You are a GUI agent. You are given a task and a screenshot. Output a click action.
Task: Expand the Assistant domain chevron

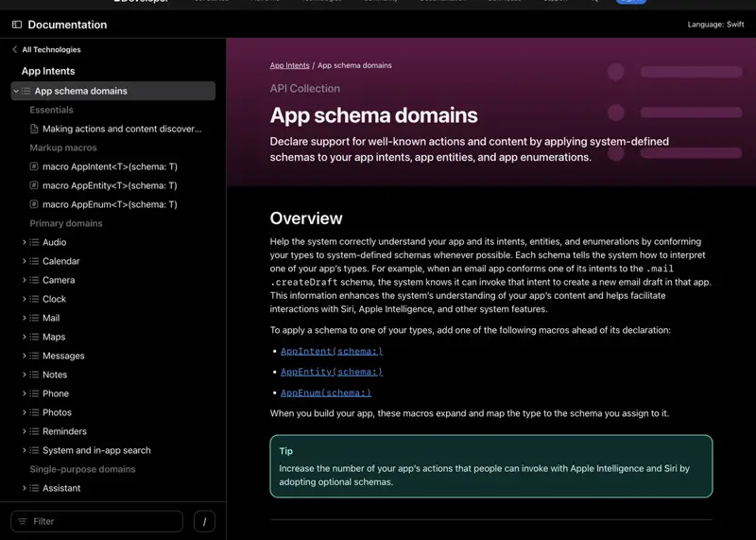pos(25,488)
